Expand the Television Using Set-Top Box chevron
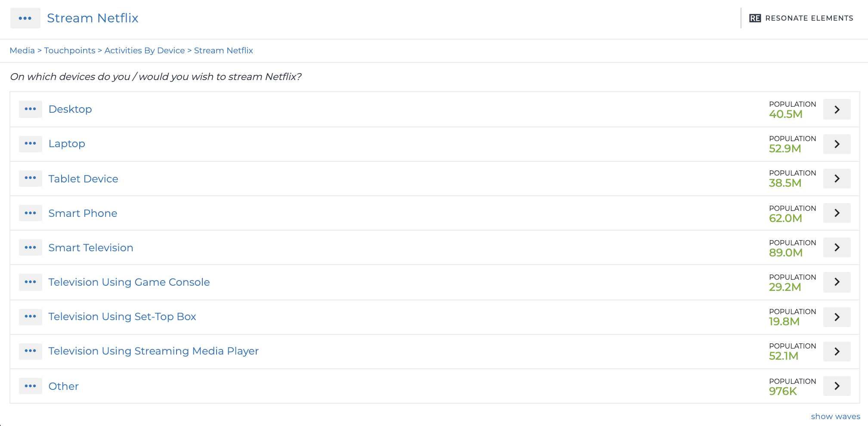Viewport: 868px width, 426px height. 837,317
